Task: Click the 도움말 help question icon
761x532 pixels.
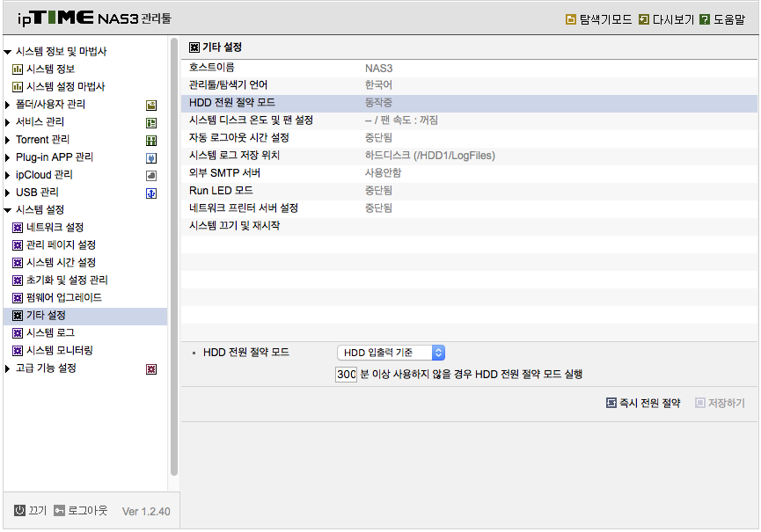Action: point(705,19)
